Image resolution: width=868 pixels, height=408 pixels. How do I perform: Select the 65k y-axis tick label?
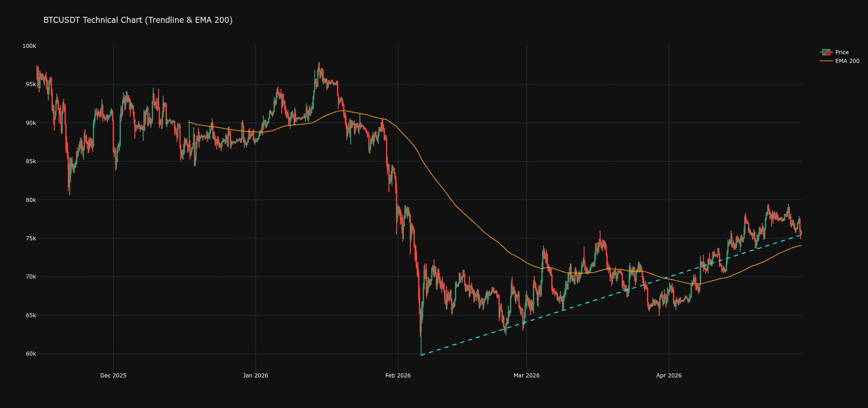pyautogui.click(x=30, y=315)
